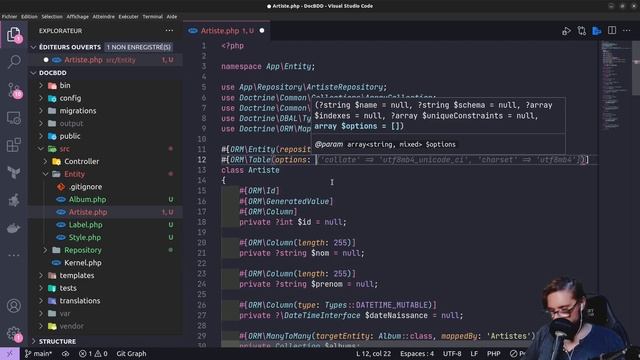Open the Aide menu
The image size is (640, 360).
pos(172,17)
